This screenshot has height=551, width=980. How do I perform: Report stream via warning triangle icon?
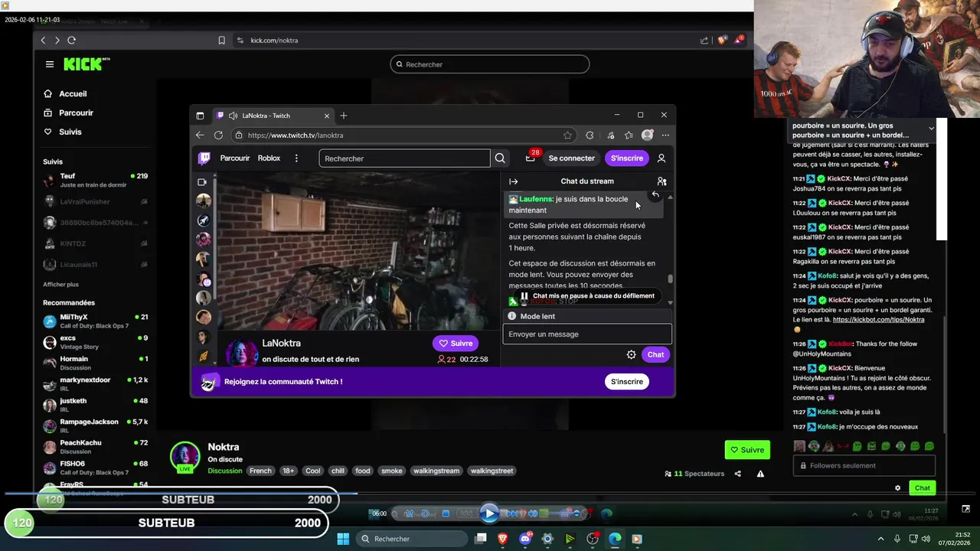point(760,474)
